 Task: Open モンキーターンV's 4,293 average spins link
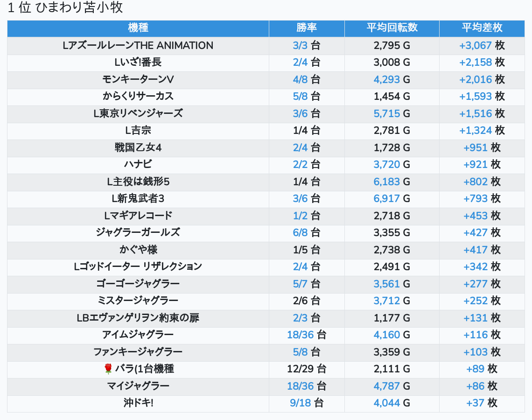(387, 80)
